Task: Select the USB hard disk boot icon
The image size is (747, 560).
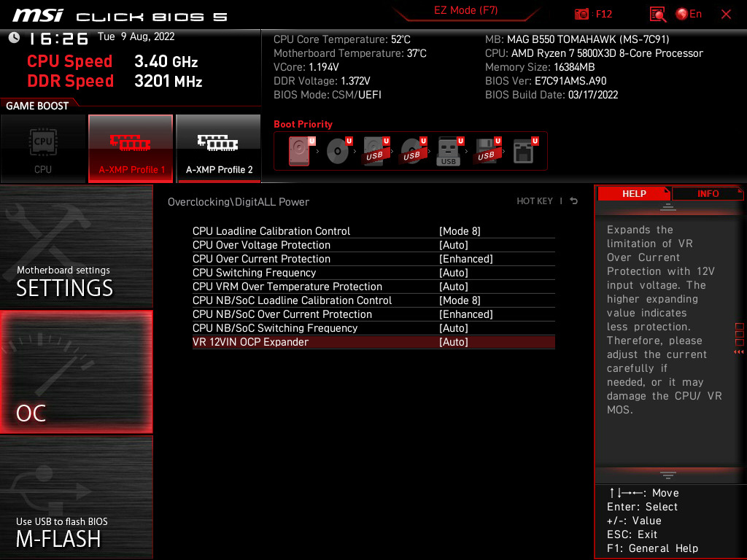Action: (x=376, y=151)
